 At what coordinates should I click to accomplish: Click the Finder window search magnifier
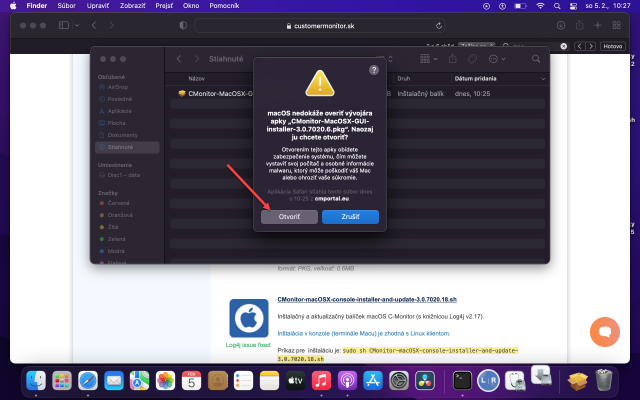(536, 59)
